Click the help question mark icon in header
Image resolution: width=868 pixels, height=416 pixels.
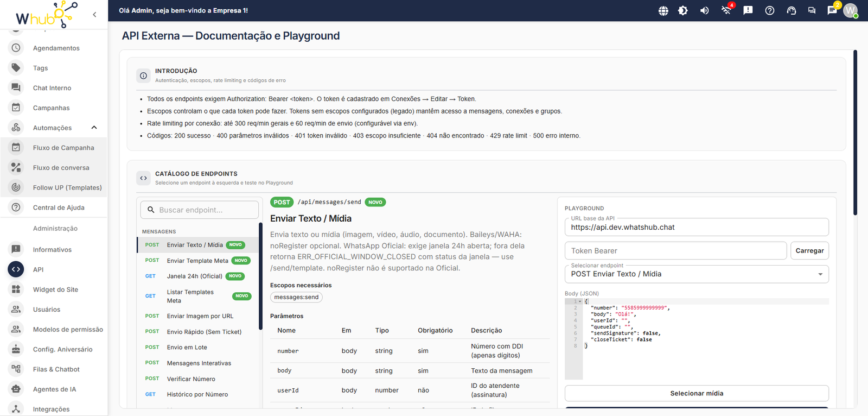tap(770, 10)
